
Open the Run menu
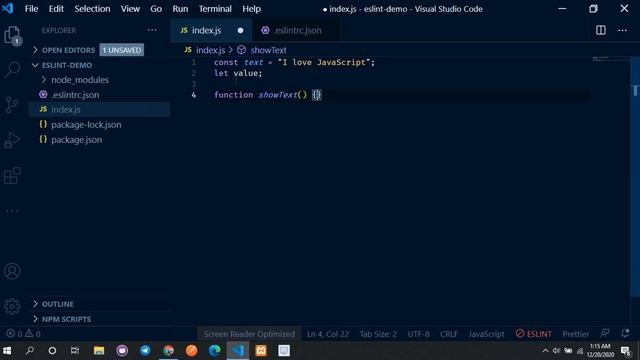[180, 9]
